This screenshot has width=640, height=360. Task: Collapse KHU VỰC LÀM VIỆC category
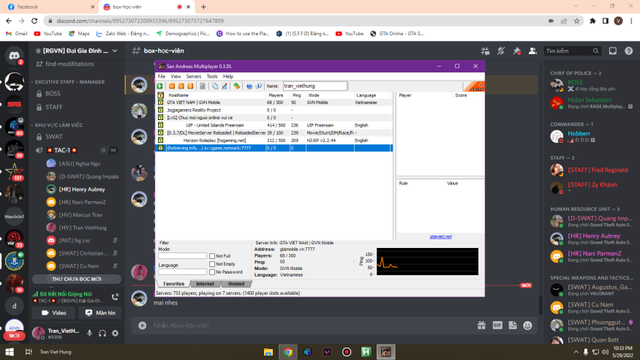click(57, 125)
